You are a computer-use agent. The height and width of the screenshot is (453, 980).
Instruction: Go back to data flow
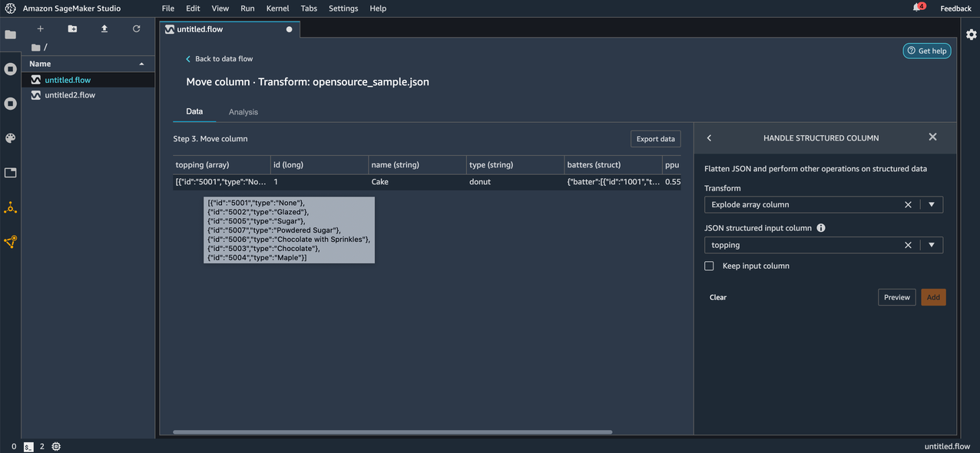(x=223, y=59)
